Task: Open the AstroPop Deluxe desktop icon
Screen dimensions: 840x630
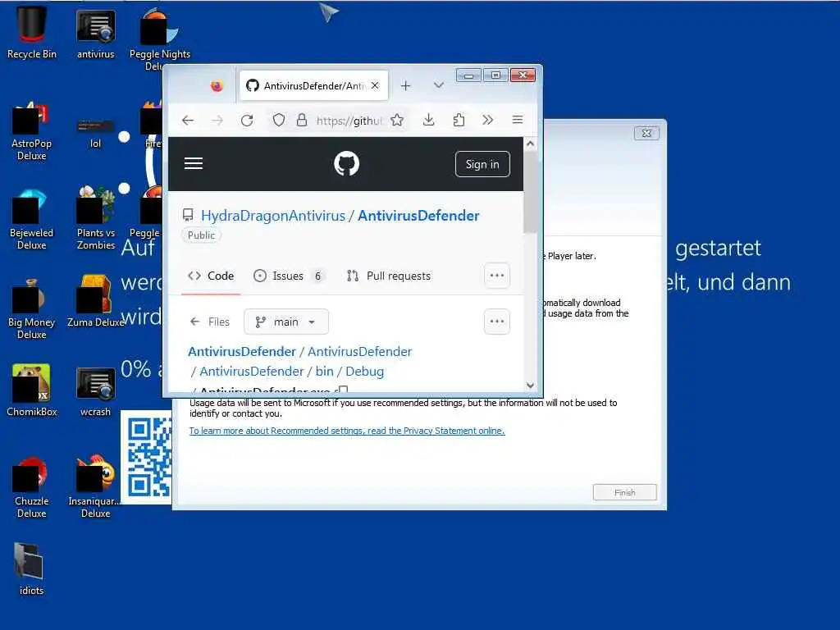Action: pos(32,131)
